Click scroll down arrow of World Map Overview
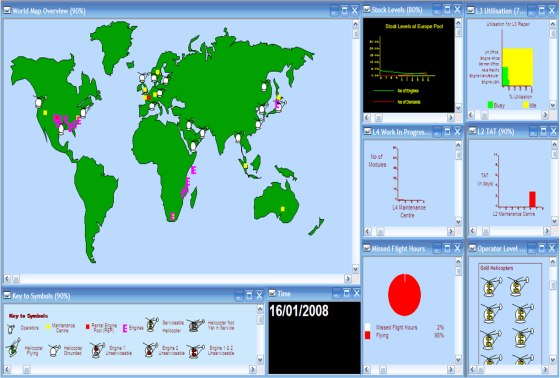 point(355,269)
